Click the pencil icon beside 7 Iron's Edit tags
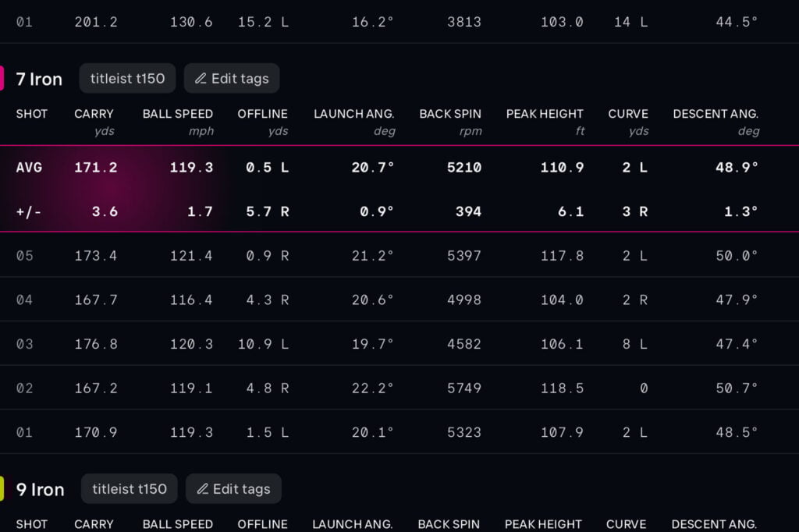The image size is (799, 532). click(x=201, y=79)
